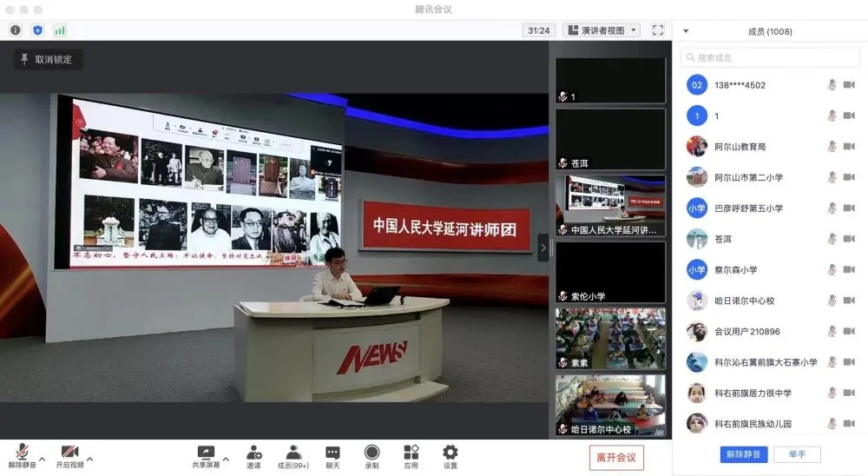
Task: Click avatar of 阿尔山教育局
Action: (x=697, y=146)
